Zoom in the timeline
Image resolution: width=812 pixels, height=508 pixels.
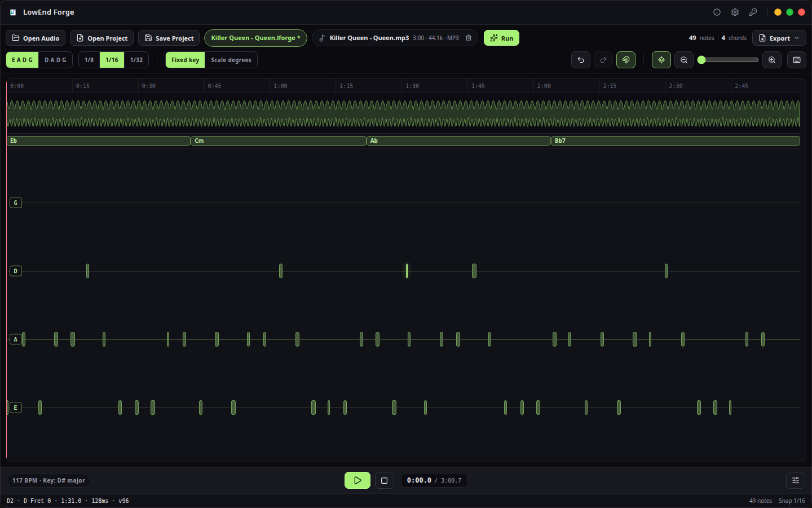click(x=772, y=60)
